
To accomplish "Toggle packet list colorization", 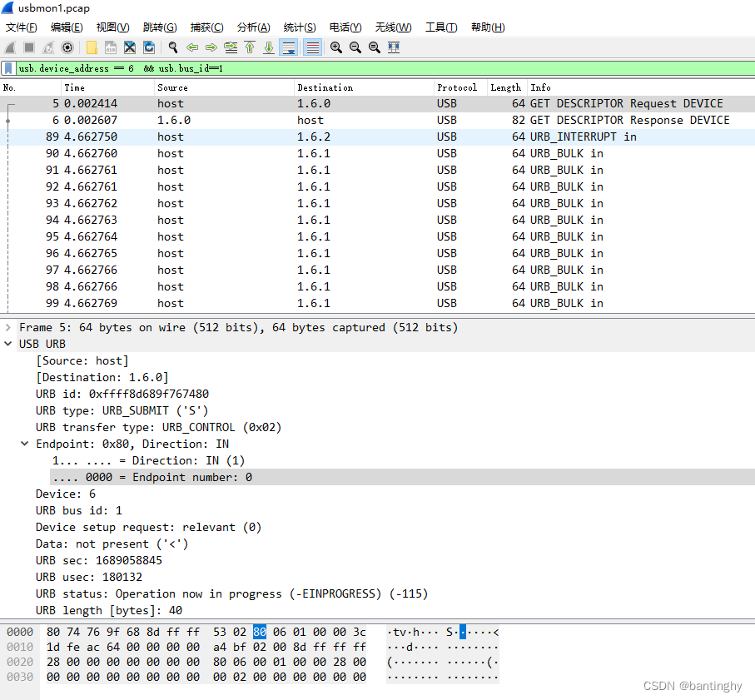I will 312,47.
